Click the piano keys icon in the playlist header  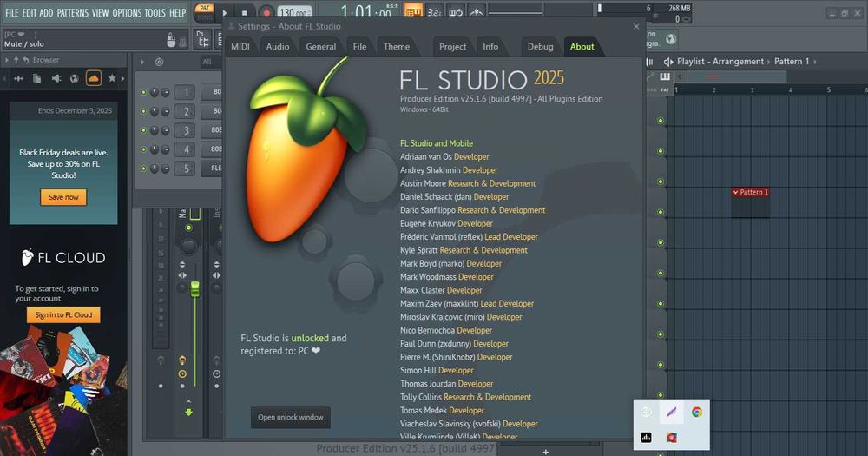pos(665,76)
